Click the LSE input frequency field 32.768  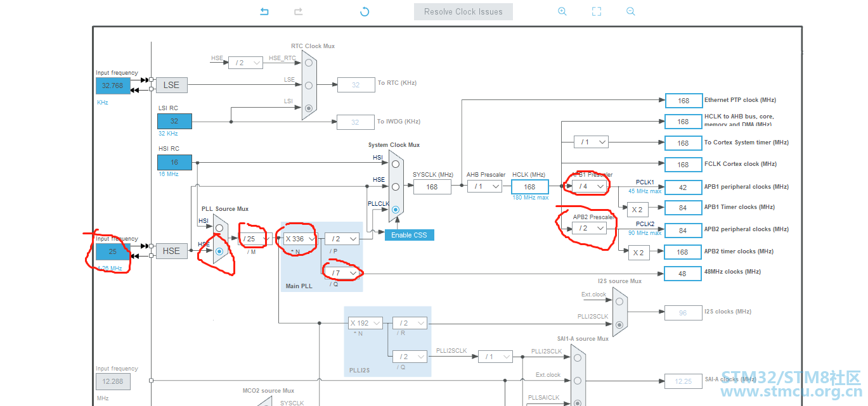(113, 86)
